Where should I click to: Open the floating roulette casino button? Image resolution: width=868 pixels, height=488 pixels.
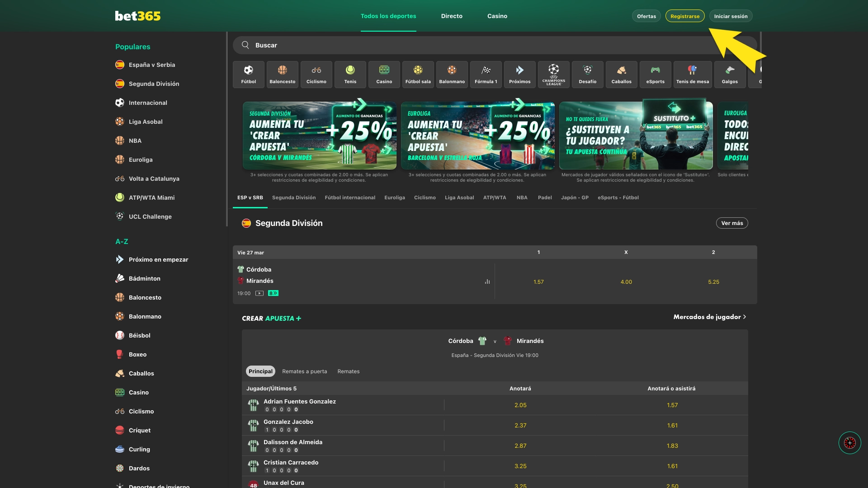pos(849,443)
